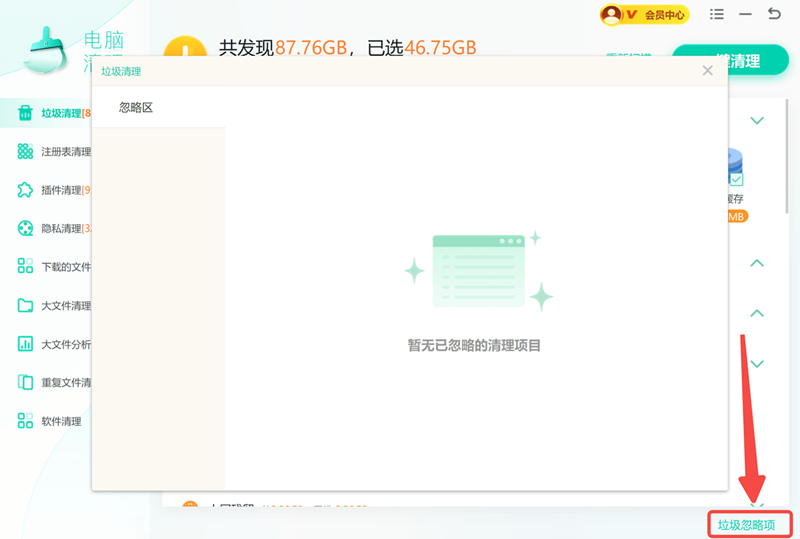Image resolution: width=800 pixels, height=539 pixels.
Task: Collapse the section with the upper up-chevron
Action: 757,263
